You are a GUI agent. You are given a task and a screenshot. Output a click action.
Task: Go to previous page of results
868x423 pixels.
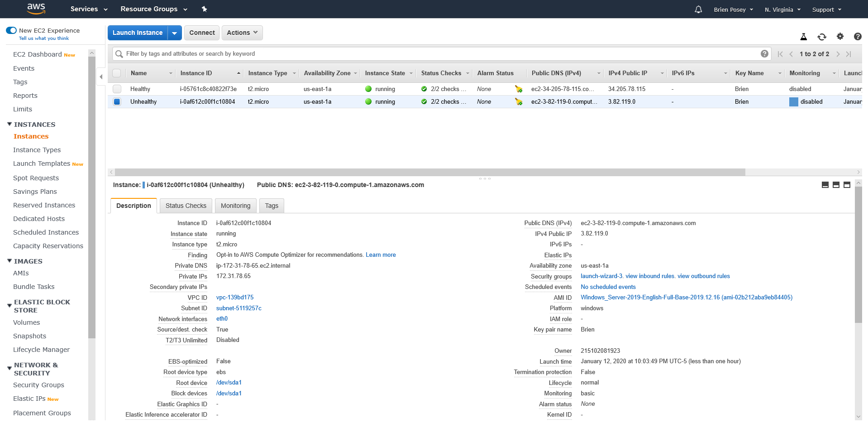[791, 54]
